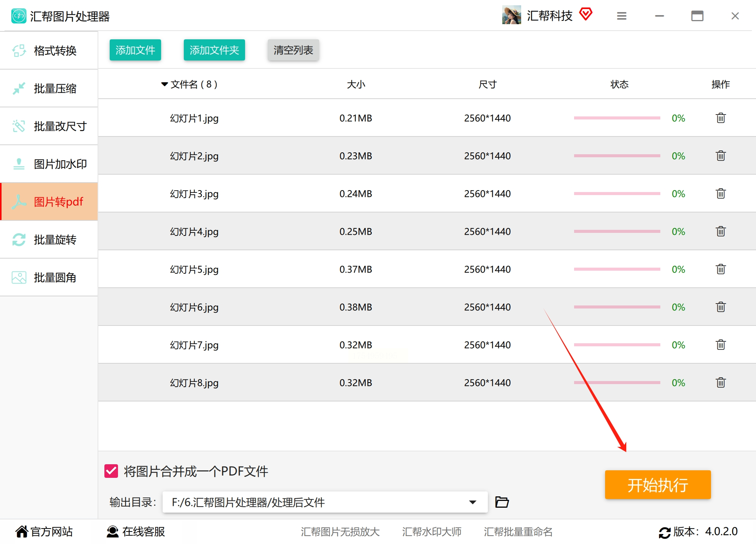The image size is (756, 544).
Task: Click the 清空列表 button
Action: [x=293, y=50]
